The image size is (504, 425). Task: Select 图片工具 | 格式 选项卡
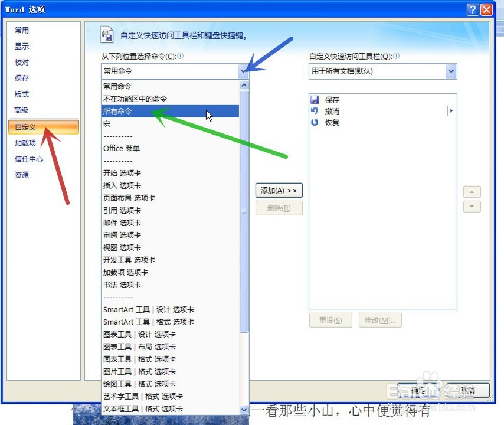pyautogui.click(x=170, y=371)
